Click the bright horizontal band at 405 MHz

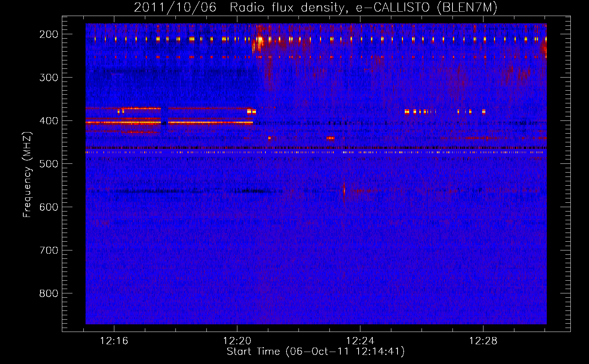[x=169, y=123]
